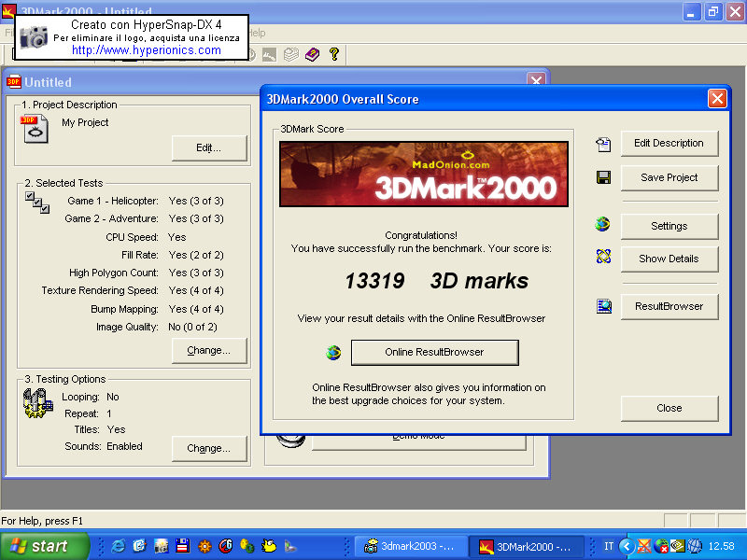The height and width of the screenshot is (560, 747).
Task: Click the greyed stacked pages toolbar icon
Action: click(291, 55)
